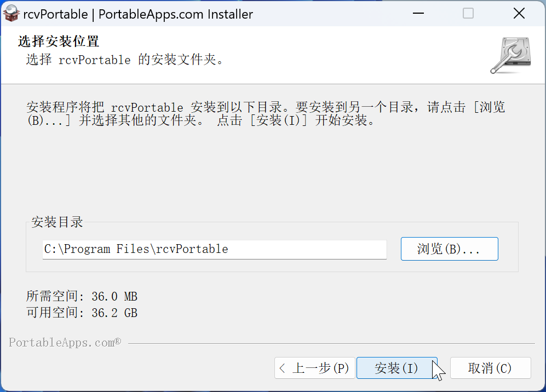This screenshot has height=392, width=546.
Task: Click the 安装目录 group label
Action: 57,222
